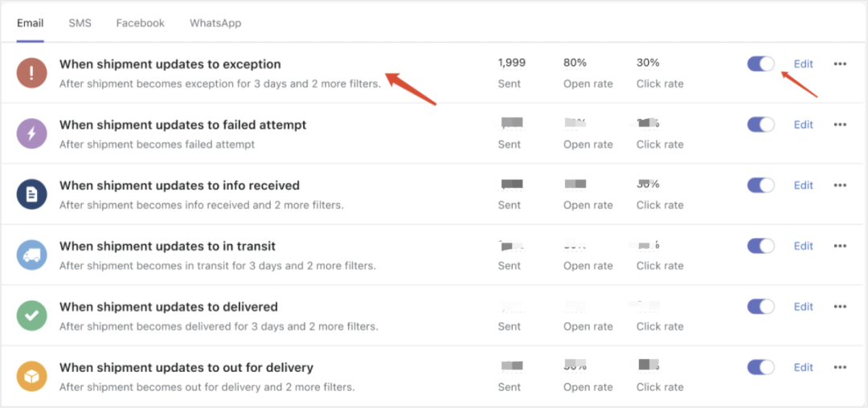Toggle off the failed attempt notification
868x408 pixels.
760,125
